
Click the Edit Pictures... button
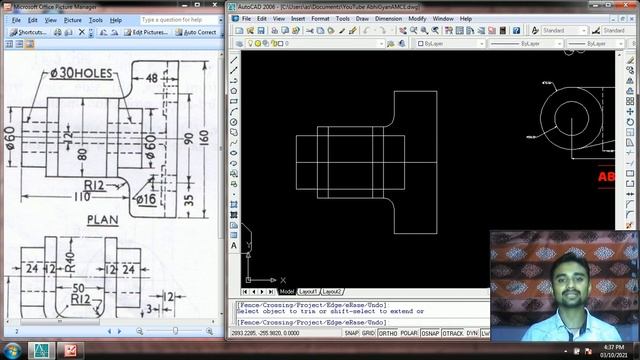click(x=146, y=32)
